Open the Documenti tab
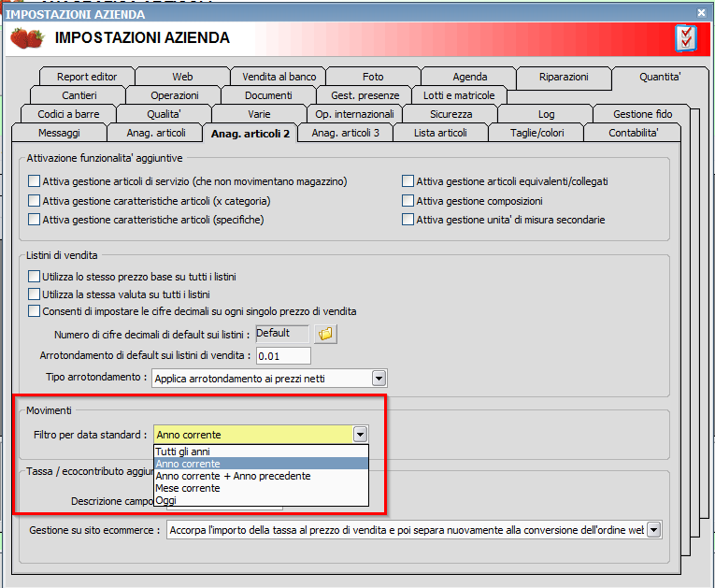Image resolution: width=715 pixels, height=588 pixels. (x=268, y=95)
